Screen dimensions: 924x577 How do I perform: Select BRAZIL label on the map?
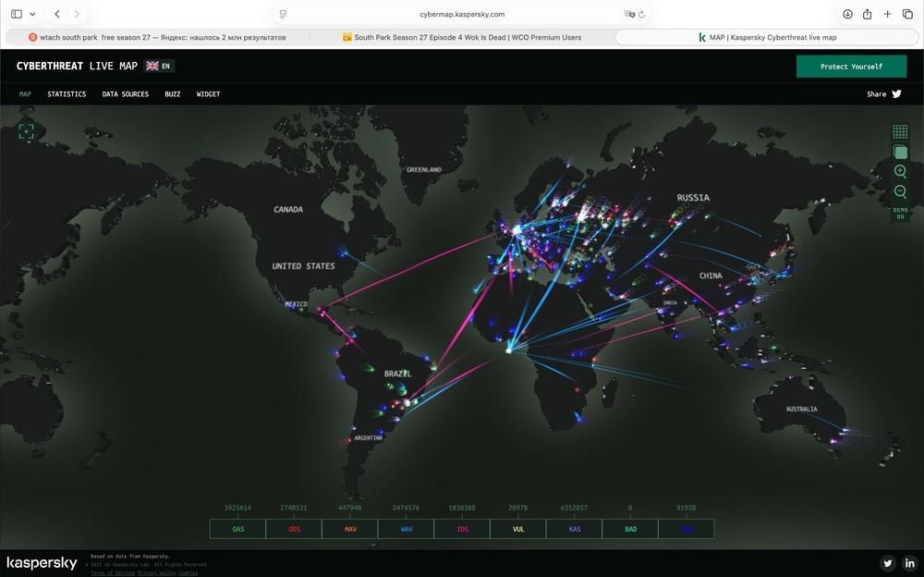pyautogui.click(x=397, y=374)
